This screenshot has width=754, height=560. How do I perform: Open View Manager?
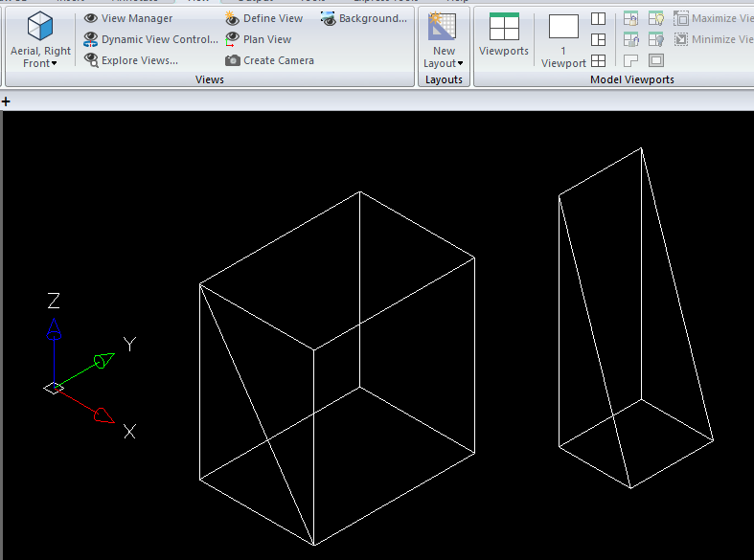point(128,18)
